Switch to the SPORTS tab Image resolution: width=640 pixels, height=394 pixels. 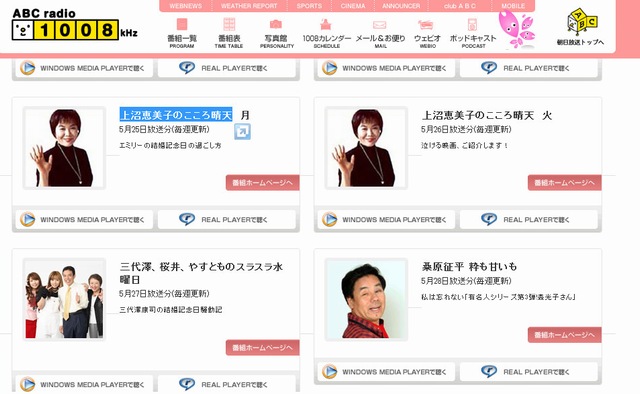click(309, 6)
